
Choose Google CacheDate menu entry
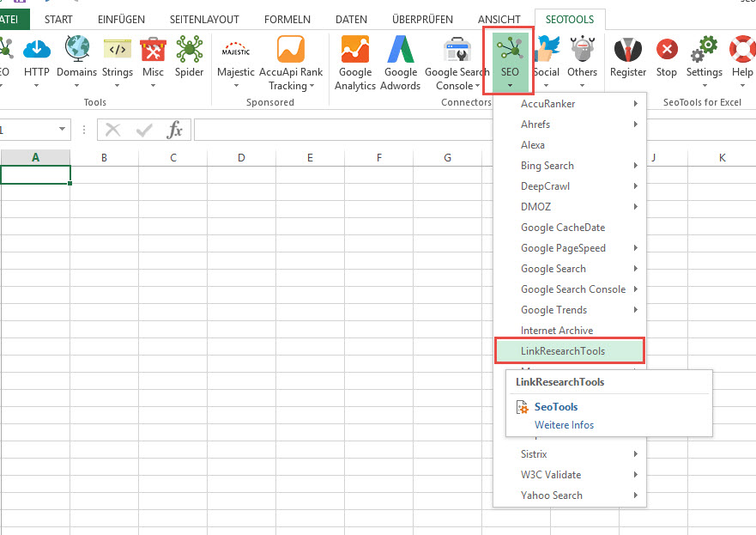click(x=571, y=228)
